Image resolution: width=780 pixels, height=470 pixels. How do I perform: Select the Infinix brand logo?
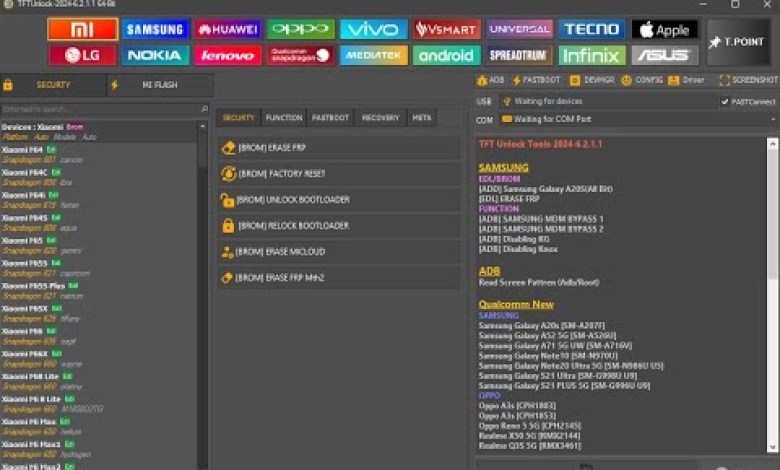pyautogui.click(x=591, y=55)
